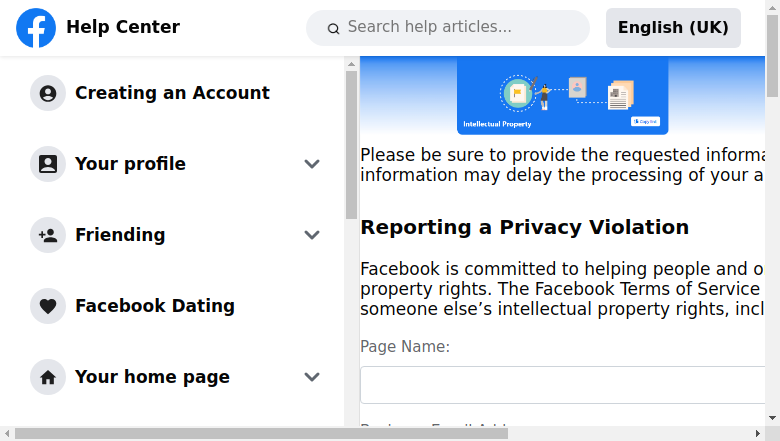Click the horizontal scrollbar right arrow
This screenshot has width=780, height=441.
(x=758, y=434)
